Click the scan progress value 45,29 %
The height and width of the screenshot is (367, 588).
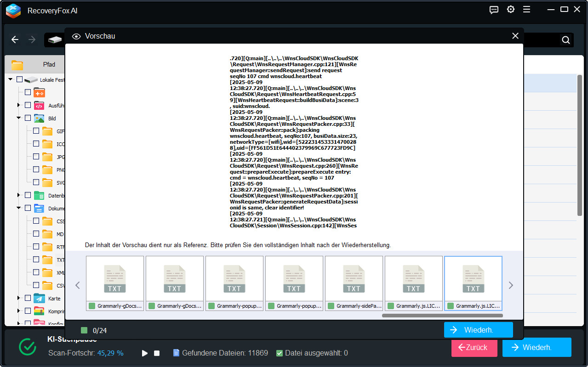click(x=110, y=353)
